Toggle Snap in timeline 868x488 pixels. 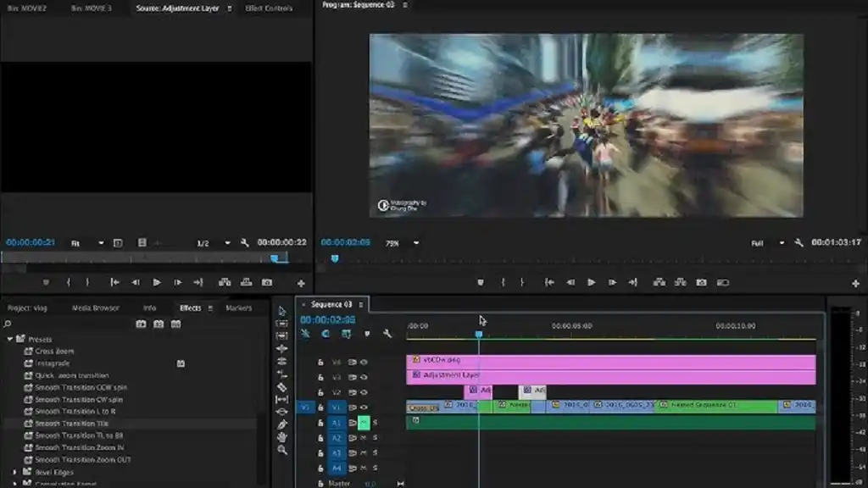coord(325,334)
